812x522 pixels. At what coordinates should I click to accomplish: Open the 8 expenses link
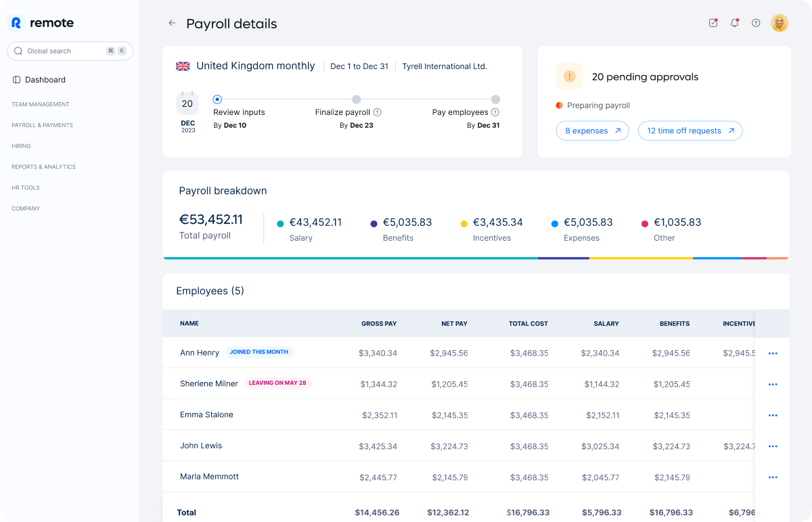[592, 131]
